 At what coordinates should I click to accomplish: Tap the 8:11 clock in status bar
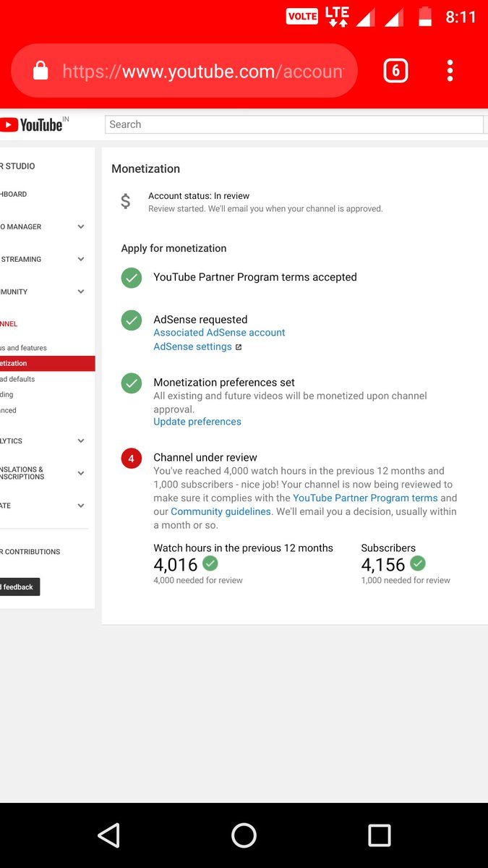tap(461, 17)
